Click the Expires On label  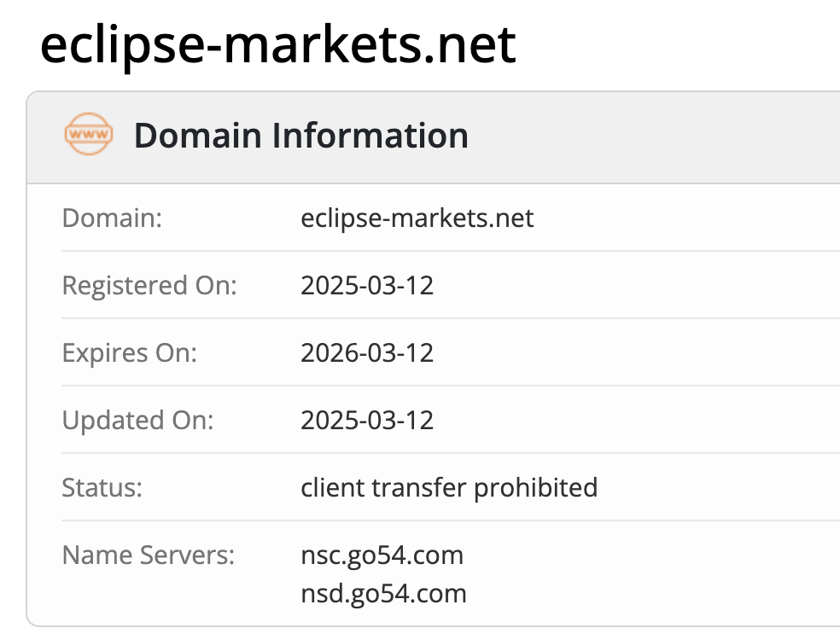[x=130, y=352]
